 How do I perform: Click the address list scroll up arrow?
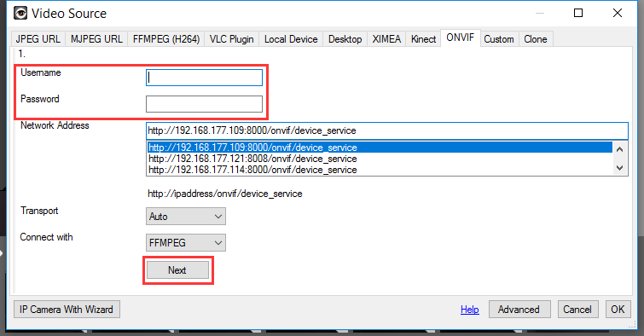[620, 149]
